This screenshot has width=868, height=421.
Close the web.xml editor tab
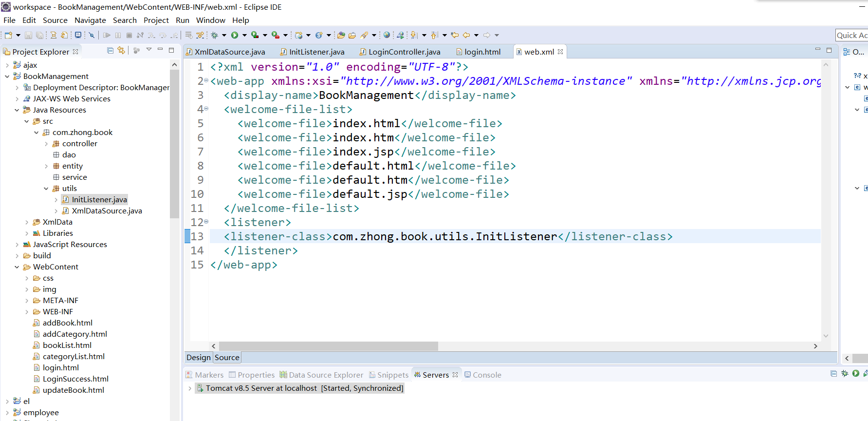(560, 52)
